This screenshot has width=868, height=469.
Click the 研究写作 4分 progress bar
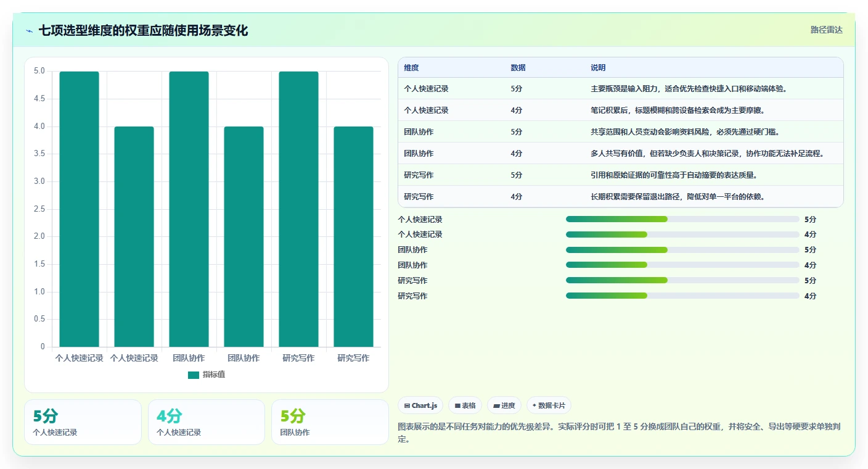pos(682,296)
